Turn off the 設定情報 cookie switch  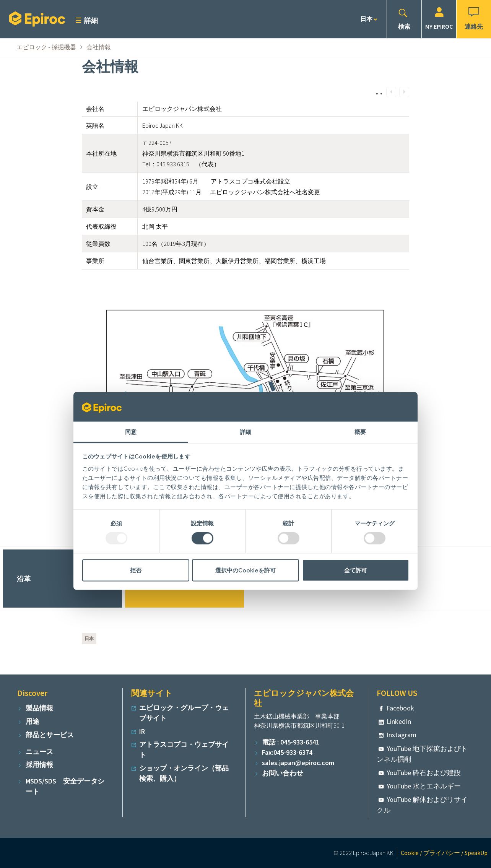[x=202, y=538]
